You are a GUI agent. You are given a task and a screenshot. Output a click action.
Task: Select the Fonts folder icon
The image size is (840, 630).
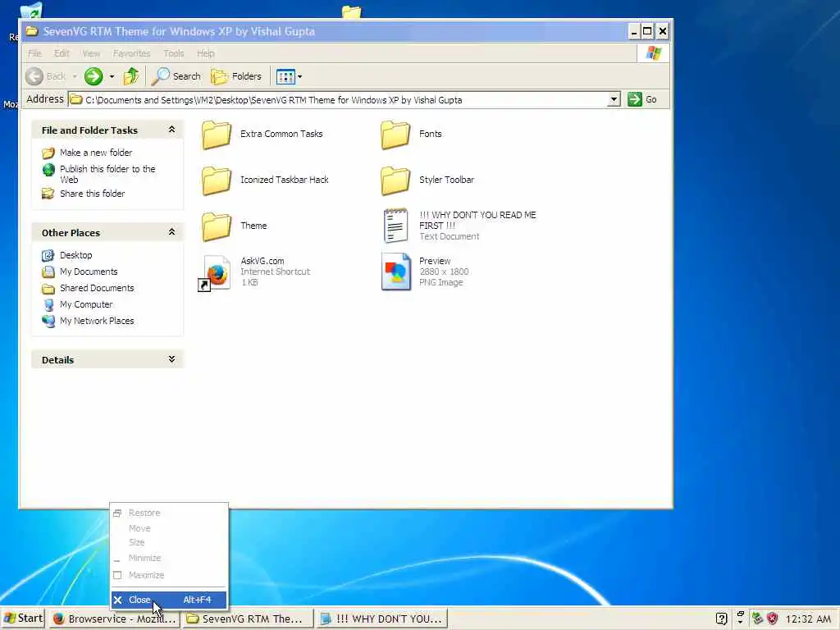coord(395,135)
